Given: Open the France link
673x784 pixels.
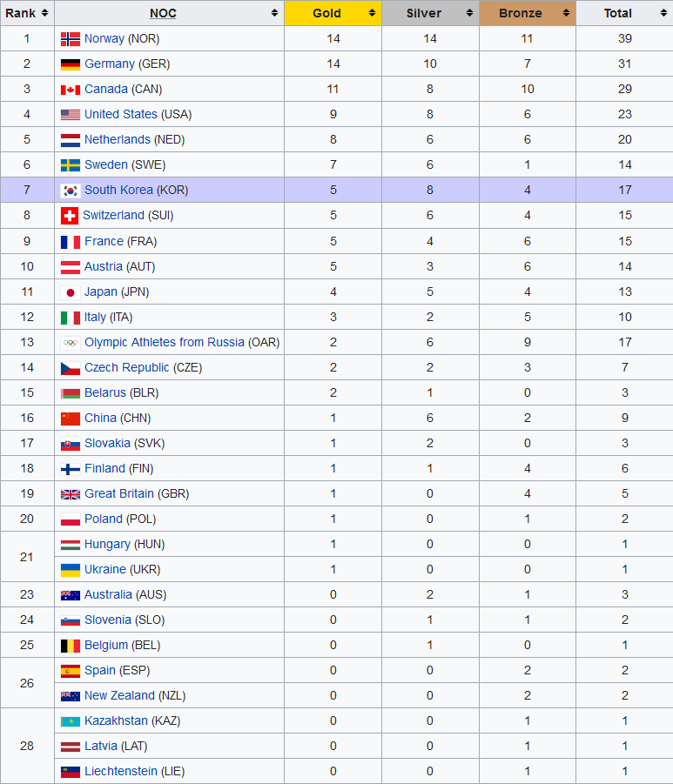Looking at the screenshot, I should 104,241.
